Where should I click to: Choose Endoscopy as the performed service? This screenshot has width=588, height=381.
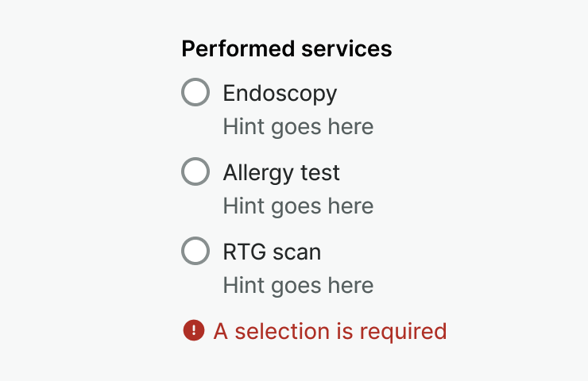coord(195,92)
